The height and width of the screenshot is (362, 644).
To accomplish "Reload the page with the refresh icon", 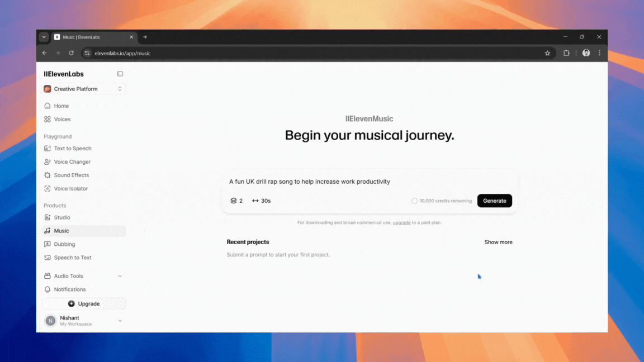I will pyautogui.click(x=71, y=53).
